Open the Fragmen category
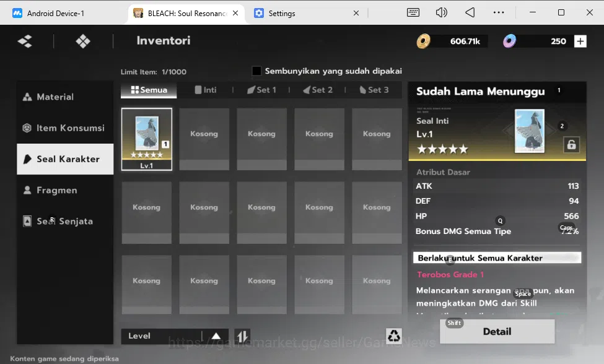604x364 pixels. [x=64, y=190]
